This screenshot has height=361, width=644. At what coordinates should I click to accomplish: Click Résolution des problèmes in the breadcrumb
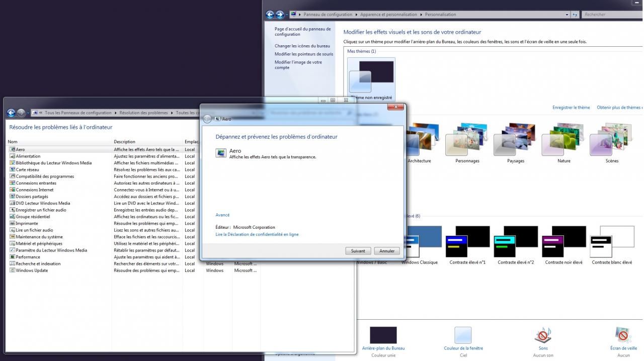(144, 113)
